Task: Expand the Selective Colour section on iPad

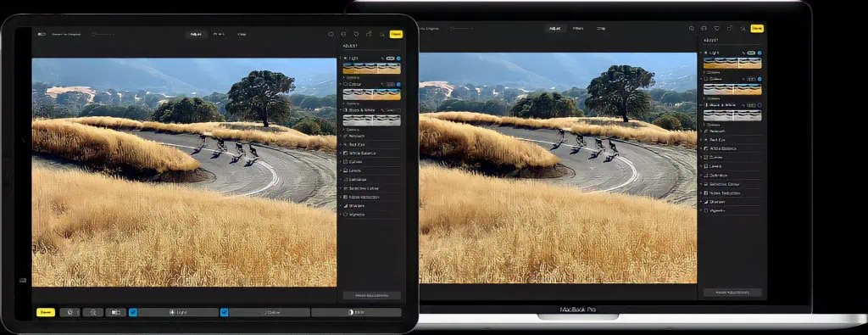Action: point(341,188)
